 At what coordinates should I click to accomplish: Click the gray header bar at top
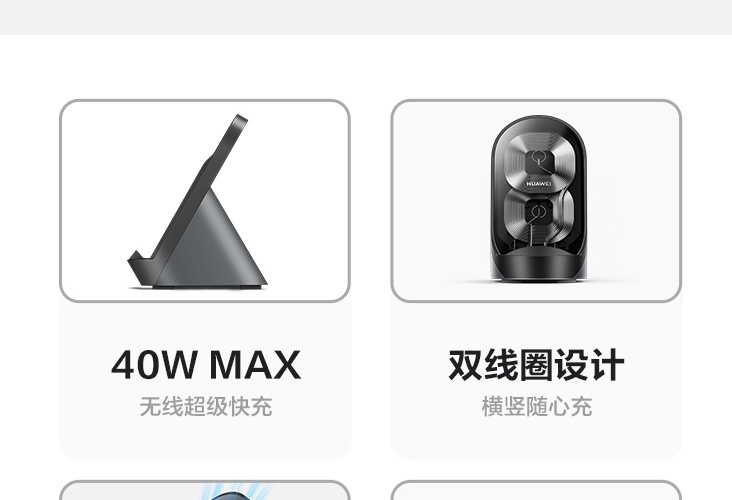366,17
